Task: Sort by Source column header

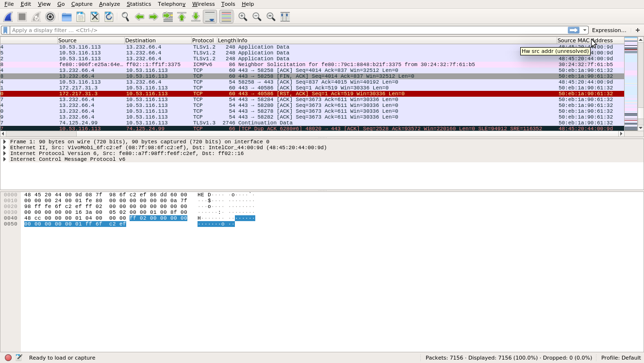Action: pyautogui.click(x=91, y=40)
